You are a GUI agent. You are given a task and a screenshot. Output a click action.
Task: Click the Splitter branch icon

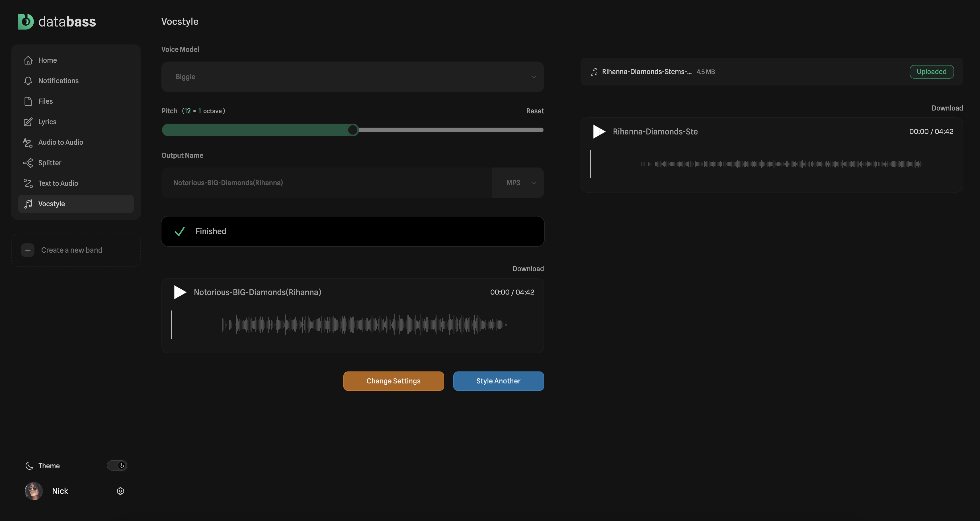[28, 163]
